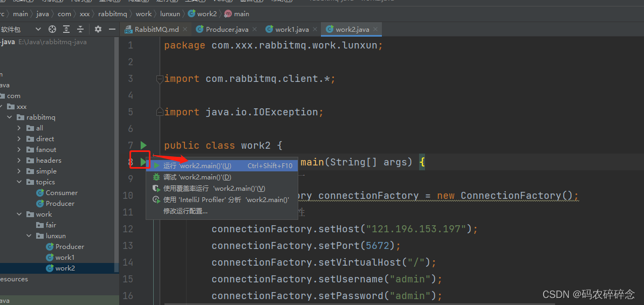Choose 调试 'work2.main()' debug option

222,177
